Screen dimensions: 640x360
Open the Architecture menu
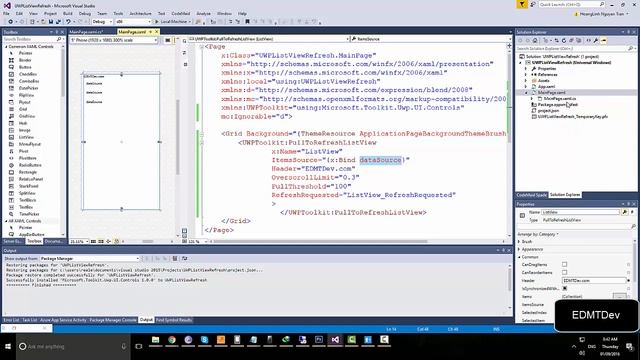(x=140, y=13)
